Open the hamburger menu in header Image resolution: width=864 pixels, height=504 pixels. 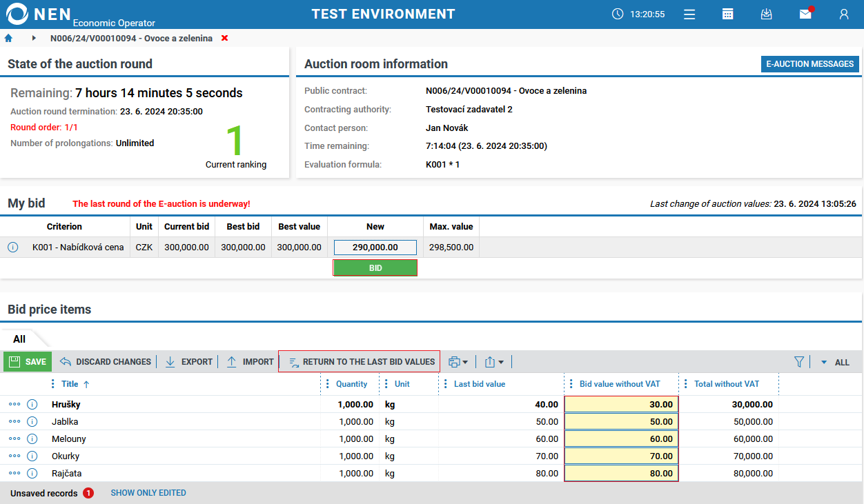tap(689, 14)
